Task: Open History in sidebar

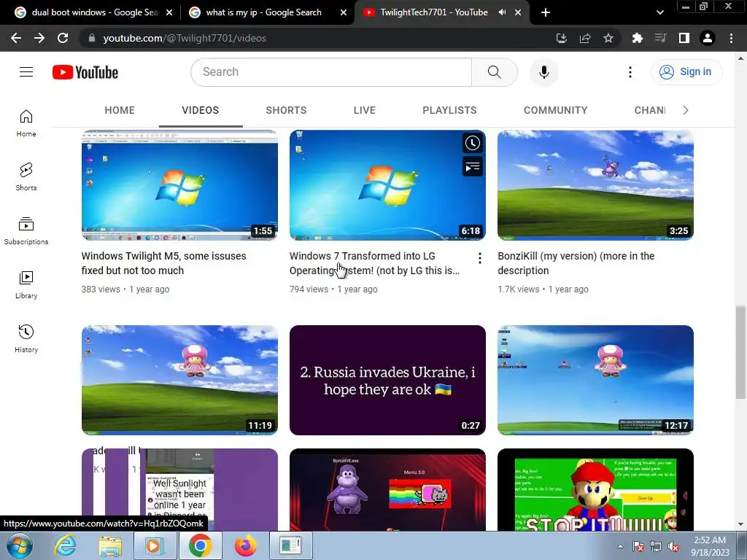Action: pyautogui.click(x=26, y=338)
